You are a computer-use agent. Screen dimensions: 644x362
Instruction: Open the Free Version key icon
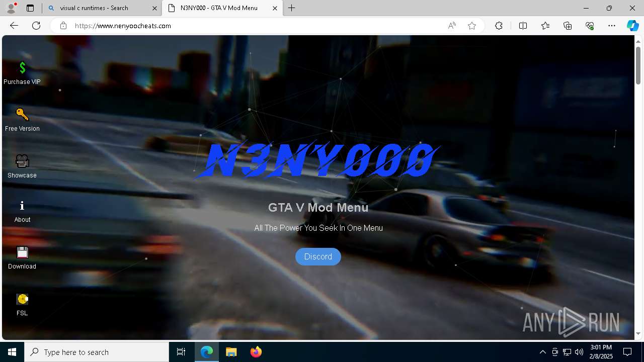click(x=22, y=115)
